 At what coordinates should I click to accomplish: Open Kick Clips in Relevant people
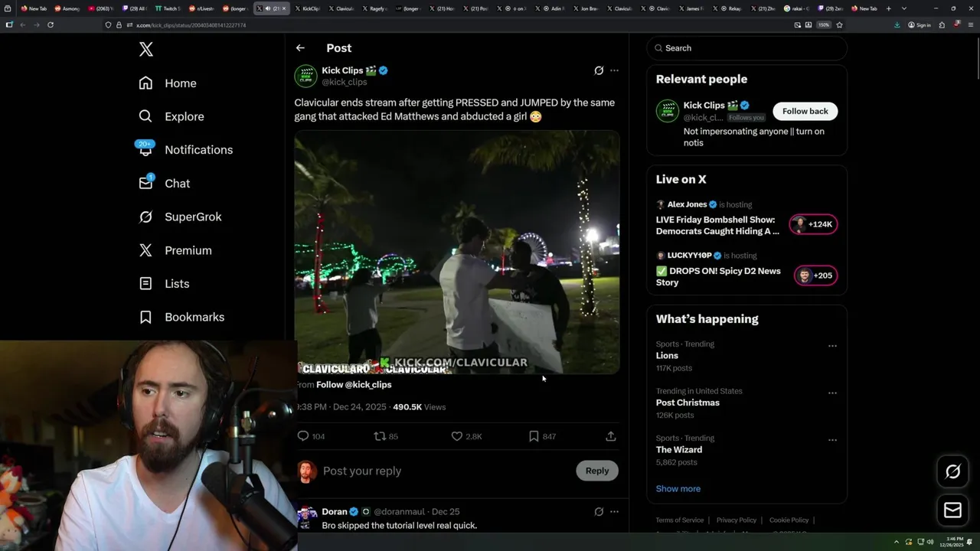pyautogui.click(x=704, y=106)
